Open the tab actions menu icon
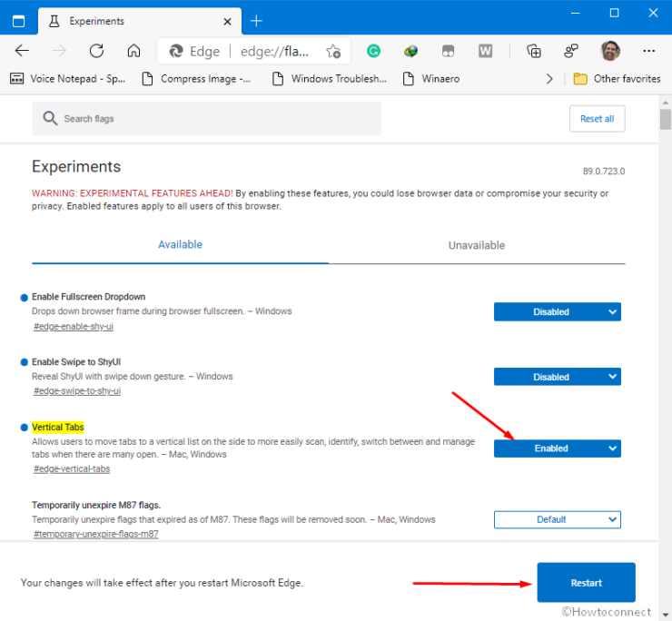Viewport: 672px width, 621px height. (x=18, y=21)
